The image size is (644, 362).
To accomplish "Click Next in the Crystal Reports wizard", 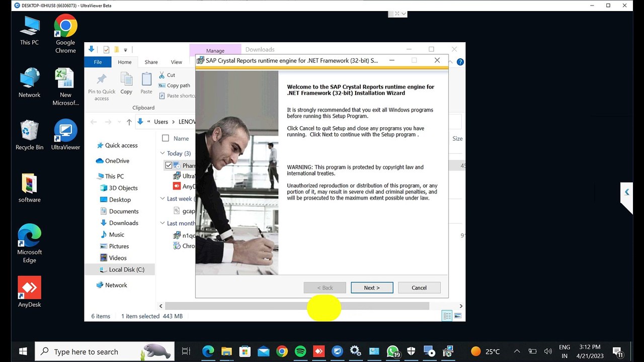I will coord(372,288).
